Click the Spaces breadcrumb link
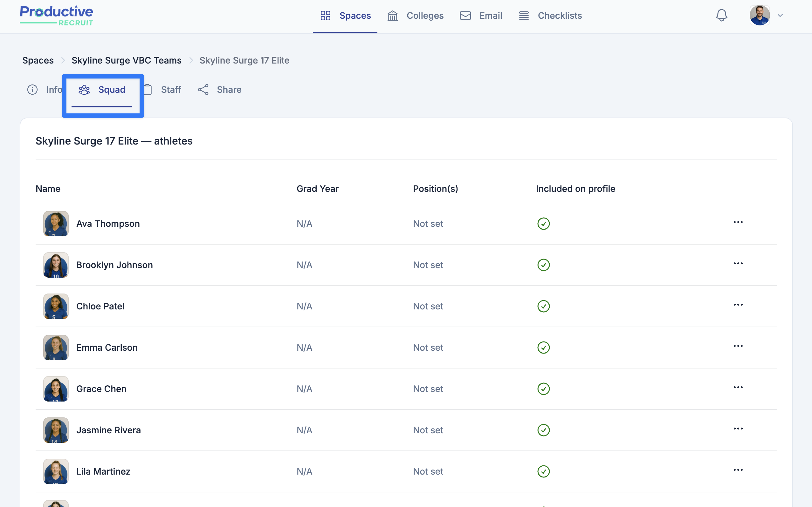Viewport: 812px width, 507px height. pos(38,60)
